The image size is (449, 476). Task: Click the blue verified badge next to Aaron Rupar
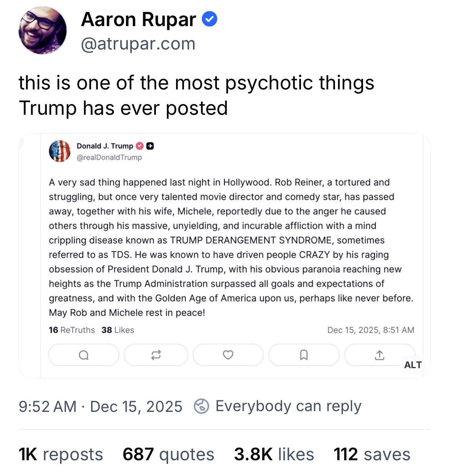pos(210,19)
